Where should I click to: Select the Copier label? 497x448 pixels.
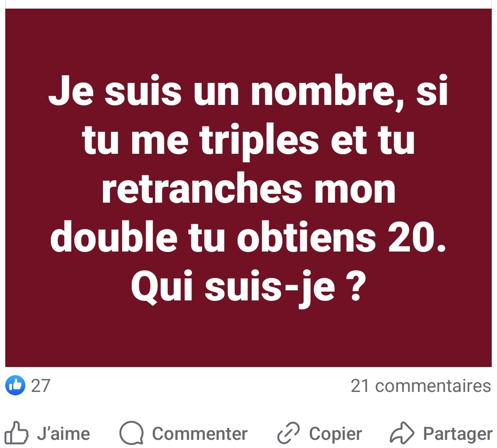(335, 434)
